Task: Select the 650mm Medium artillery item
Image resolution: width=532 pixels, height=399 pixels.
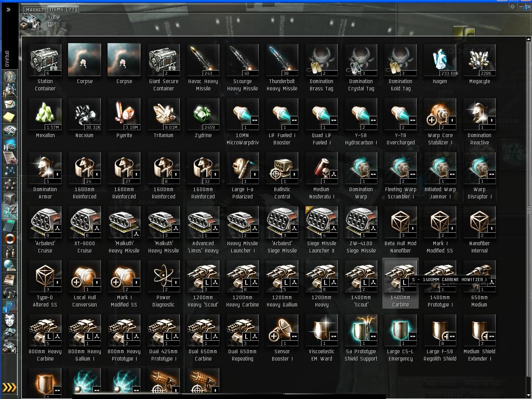Action: [x=480, y=284]
